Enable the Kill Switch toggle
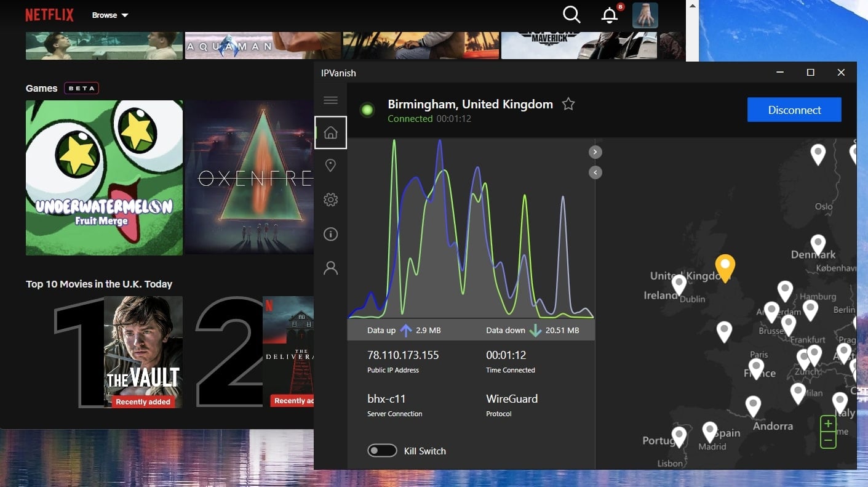This screenshot has height=487, width=868. [x=382, y=451]
